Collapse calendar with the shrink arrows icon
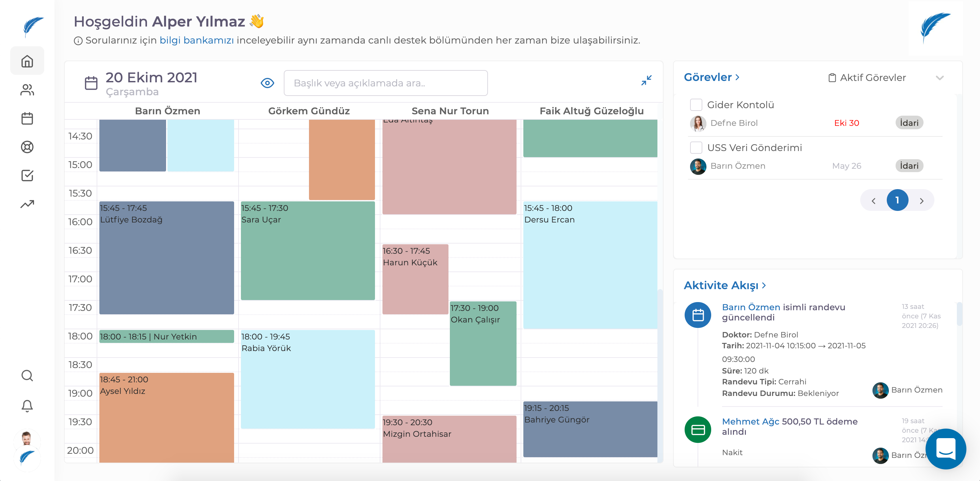 (647, 80)
